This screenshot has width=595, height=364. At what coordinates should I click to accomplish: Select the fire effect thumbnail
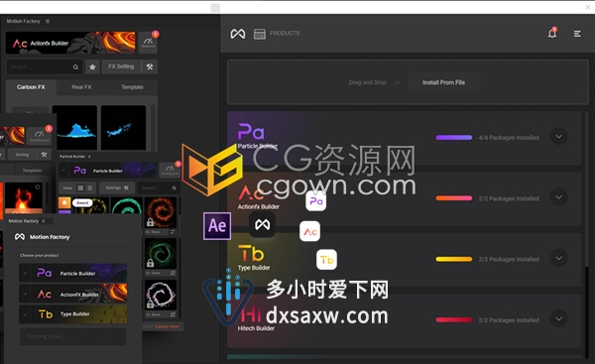pyautogui.click(x=24, y=197)
